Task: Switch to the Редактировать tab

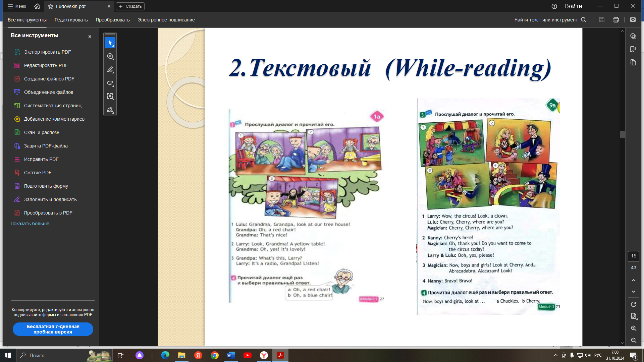Action: [71, 20]
